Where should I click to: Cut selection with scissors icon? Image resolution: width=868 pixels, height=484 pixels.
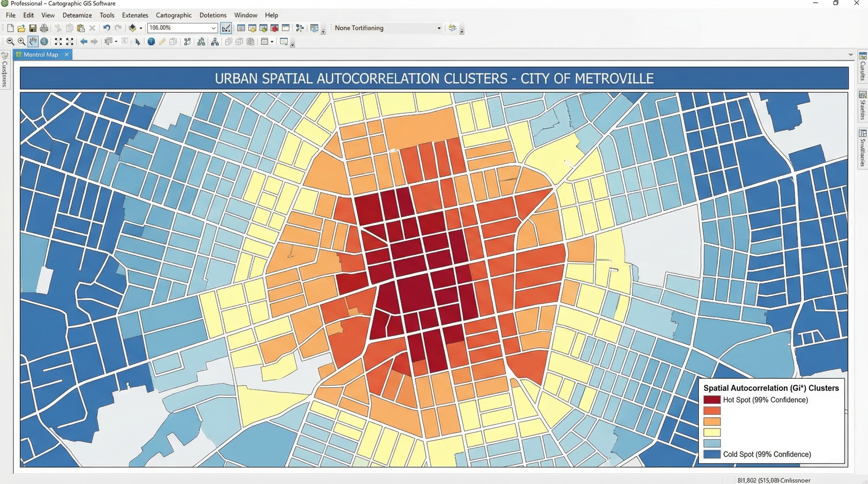[x=58, y=28]
